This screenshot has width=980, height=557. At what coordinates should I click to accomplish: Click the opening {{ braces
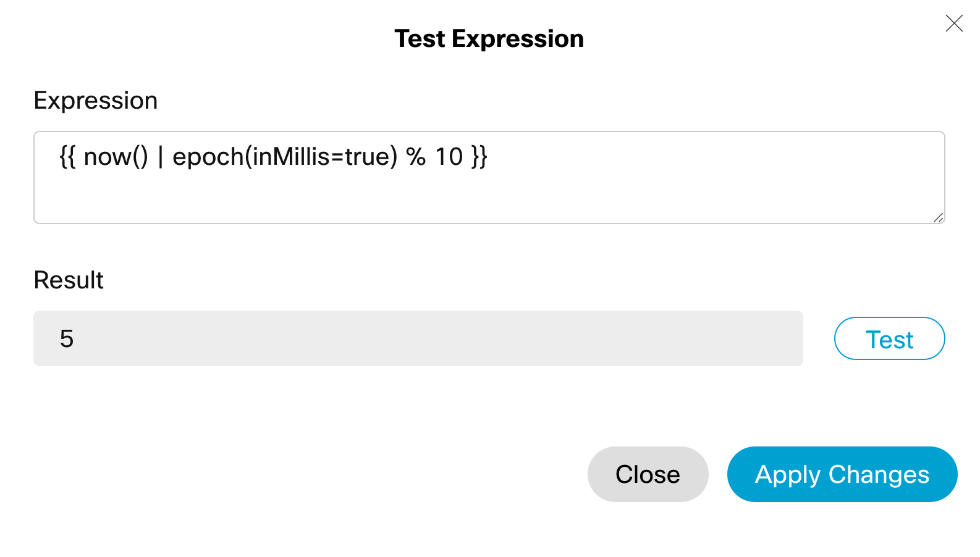[67, 157]
